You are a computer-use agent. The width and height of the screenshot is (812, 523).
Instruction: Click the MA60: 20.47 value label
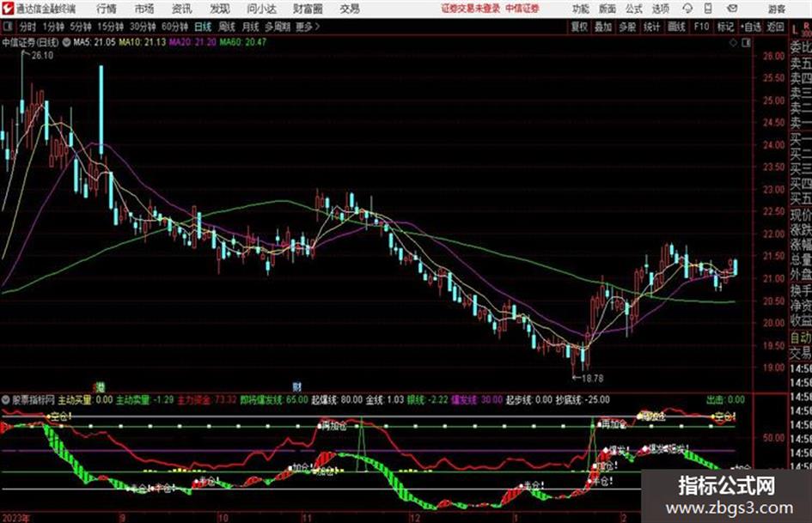point(243,42)
